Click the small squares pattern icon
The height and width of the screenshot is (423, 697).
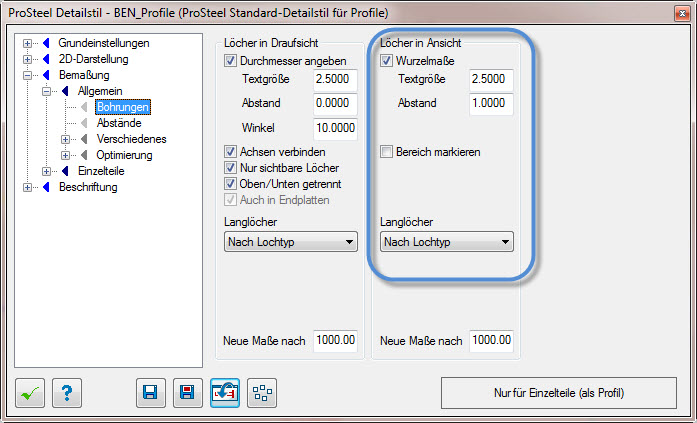[262, 393]
